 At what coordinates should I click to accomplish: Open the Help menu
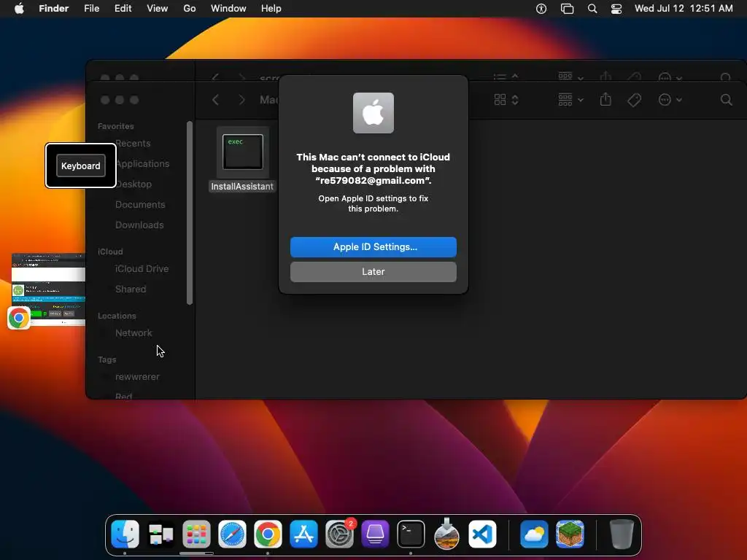271,9
